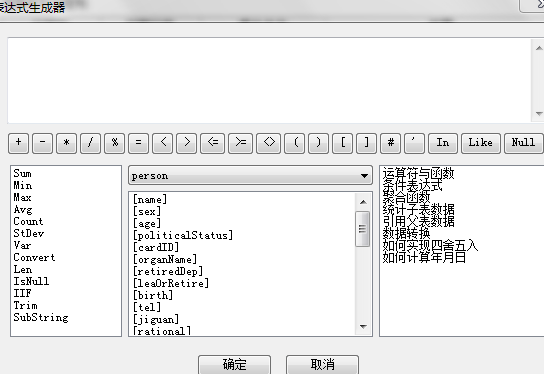544x374 pixels.
Task: Open help topic 引用父表数据
Action: 418,221
